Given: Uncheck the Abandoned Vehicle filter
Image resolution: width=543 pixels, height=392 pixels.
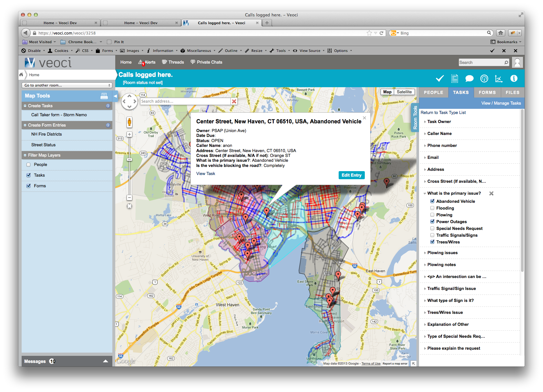Looking at the screenshot, I should tap(432, 201).
